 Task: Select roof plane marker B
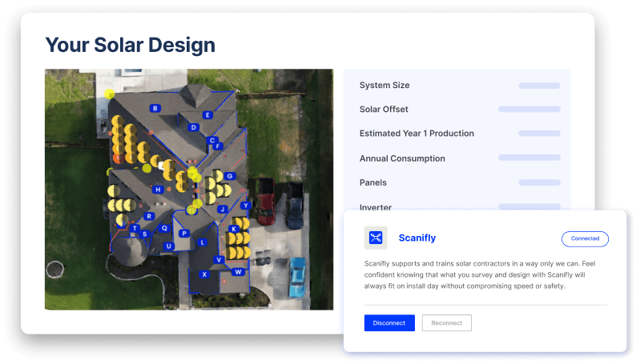(x=156, y=108)
